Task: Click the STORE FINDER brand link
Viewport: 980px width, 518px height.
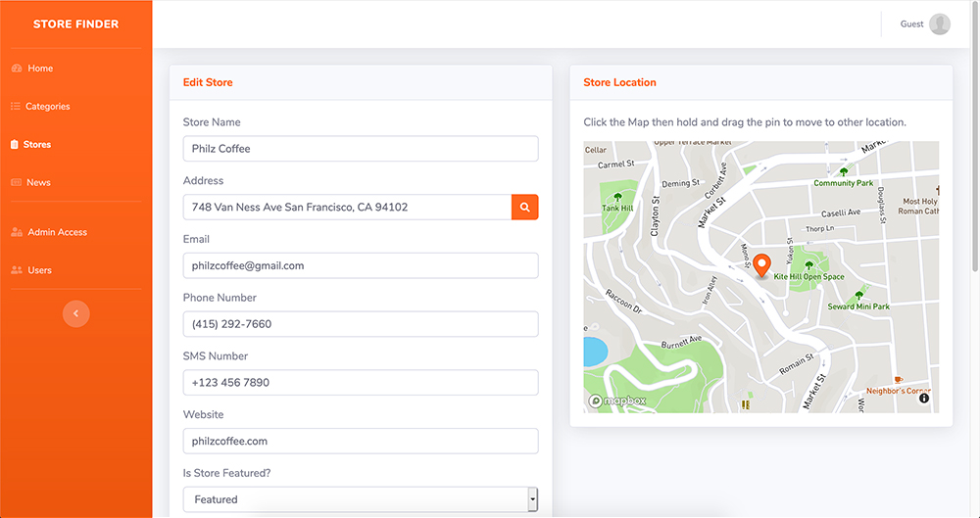Action: [76, 24]
